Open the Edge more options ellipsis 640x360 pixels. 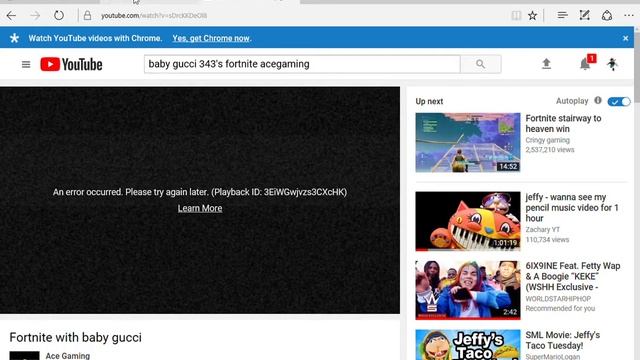[x=629, y=16]
